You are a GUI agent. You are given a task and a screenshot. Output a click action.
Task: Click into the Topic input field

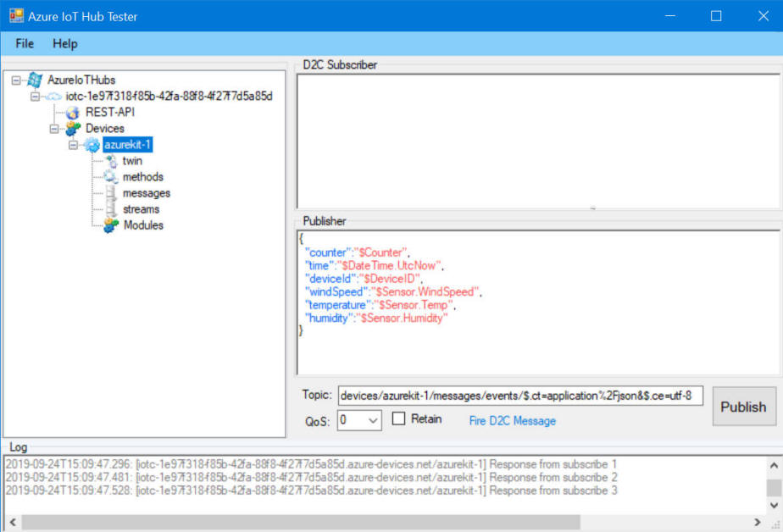coord(520,396)
